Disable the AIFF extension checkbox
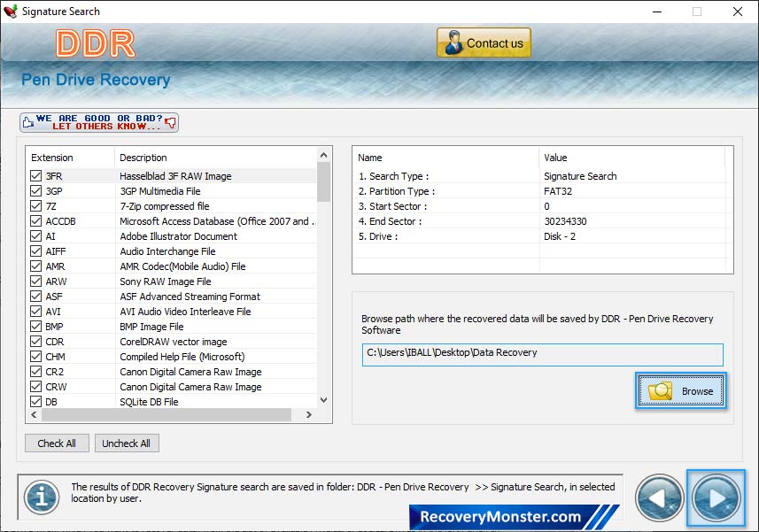 (35, 251)
